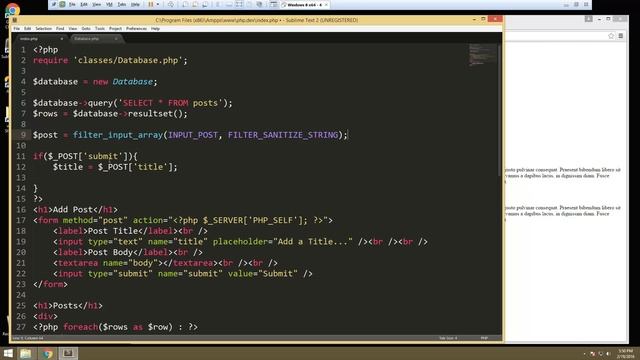Open the Find menu
Viewport: 640px width, 360px height.
tap(60, 29)
